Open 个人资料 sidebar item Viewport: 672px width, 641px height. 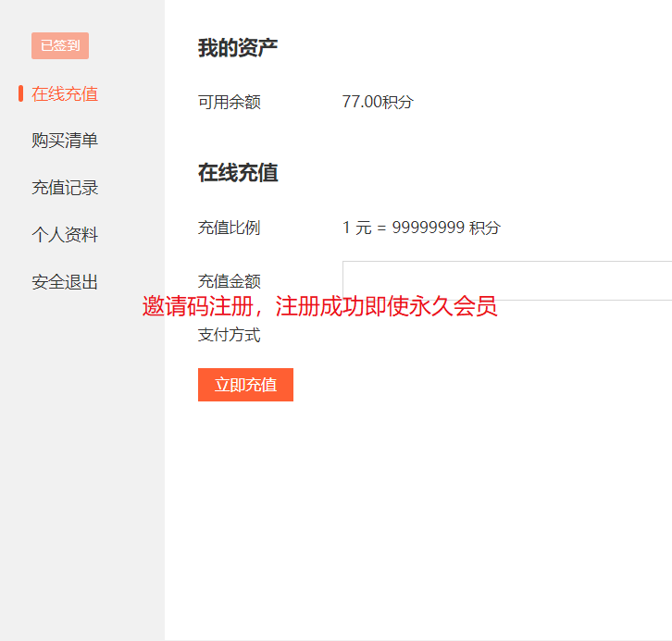pos(65,235)
